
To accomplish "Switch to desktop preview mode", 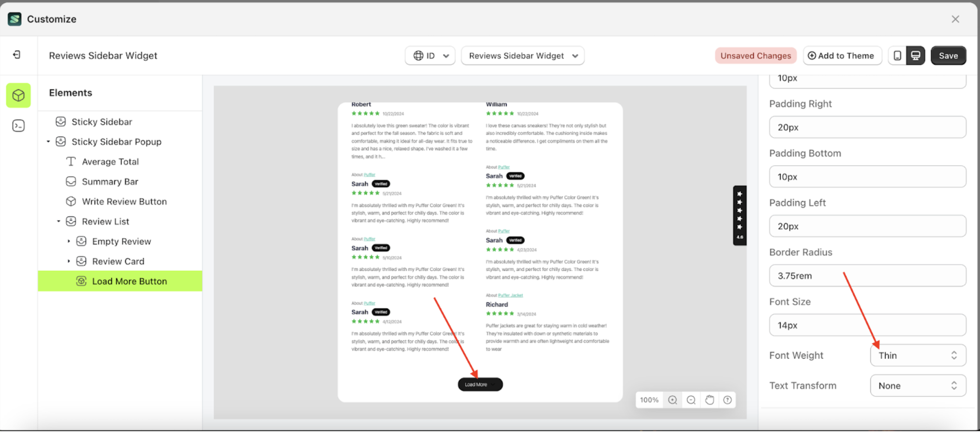I will pyautogui.click(x=915, y=55).
